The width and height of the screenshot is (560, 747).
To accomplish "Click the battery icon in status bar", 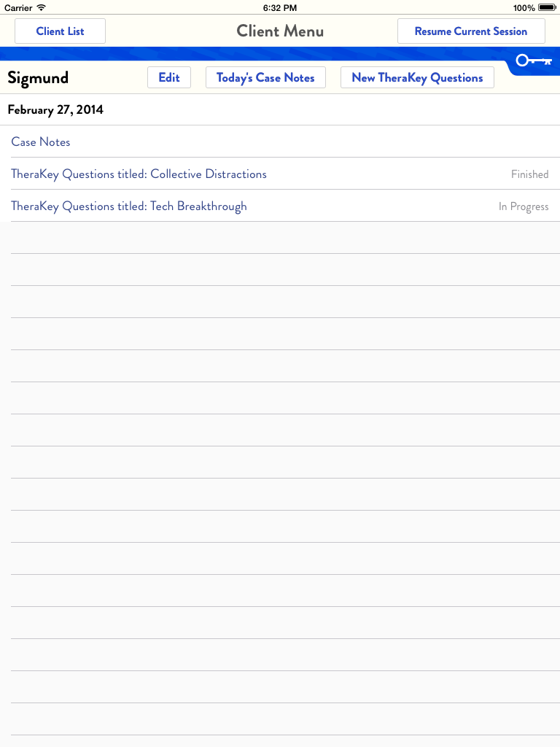I will [547, 7].
